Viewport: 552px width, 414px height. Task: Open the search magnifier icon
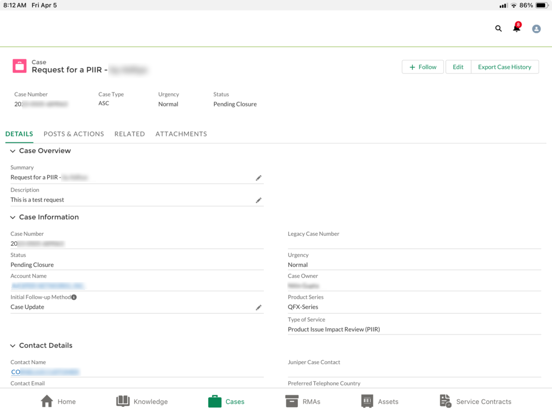498,29
